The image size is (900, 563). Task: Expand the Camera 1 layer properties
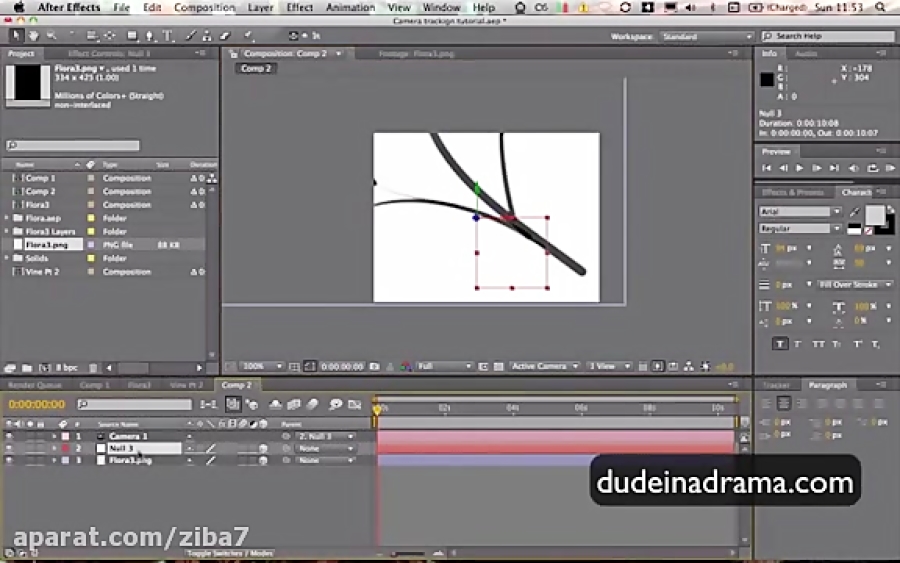[55, 436]
